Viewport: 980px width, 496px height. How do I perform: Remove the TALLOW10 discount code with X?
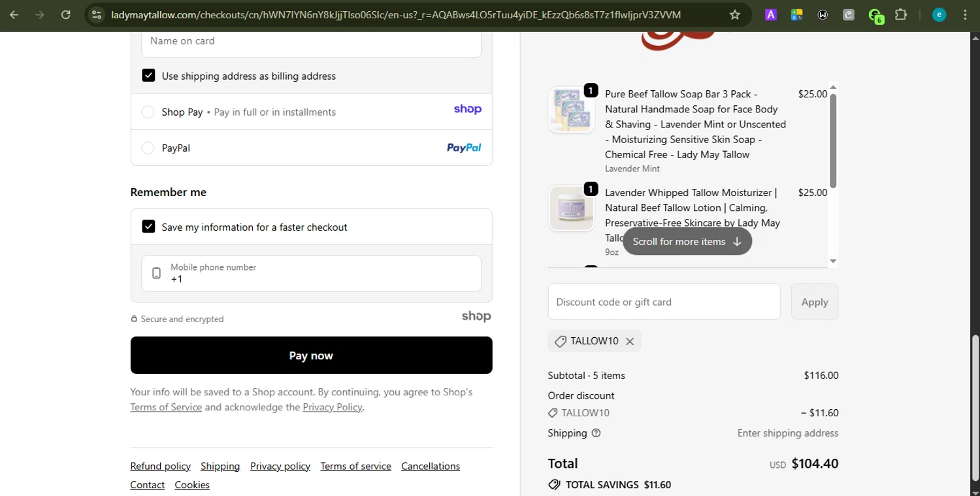tap(630, 341)
